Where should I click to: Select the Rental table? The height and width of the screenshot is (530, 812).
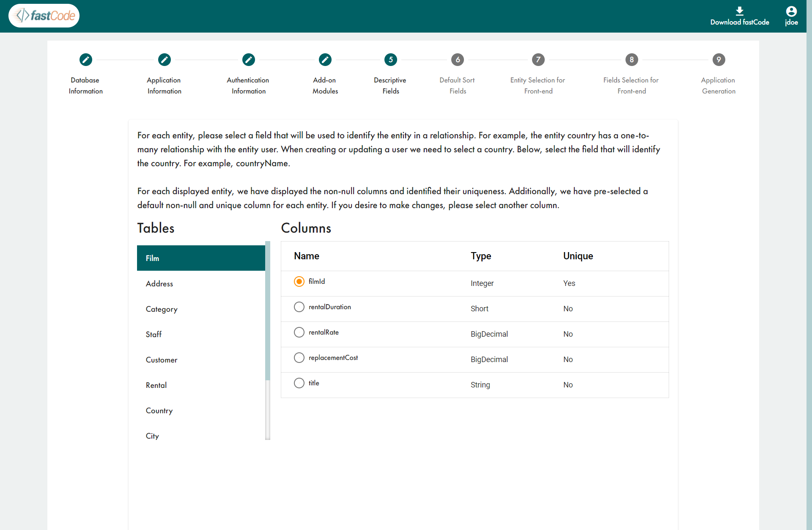(201, 385)
